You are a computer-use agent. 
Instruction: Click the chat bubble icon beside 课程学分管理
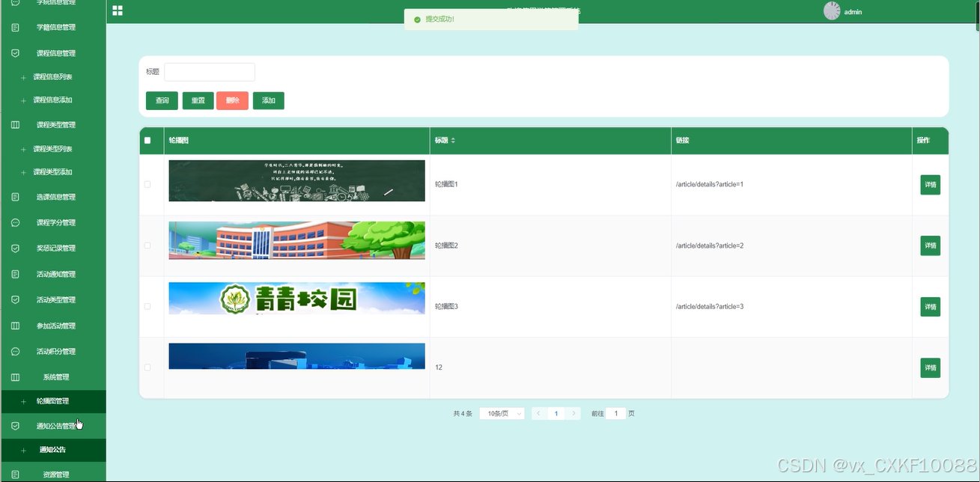tap(15, 222)
